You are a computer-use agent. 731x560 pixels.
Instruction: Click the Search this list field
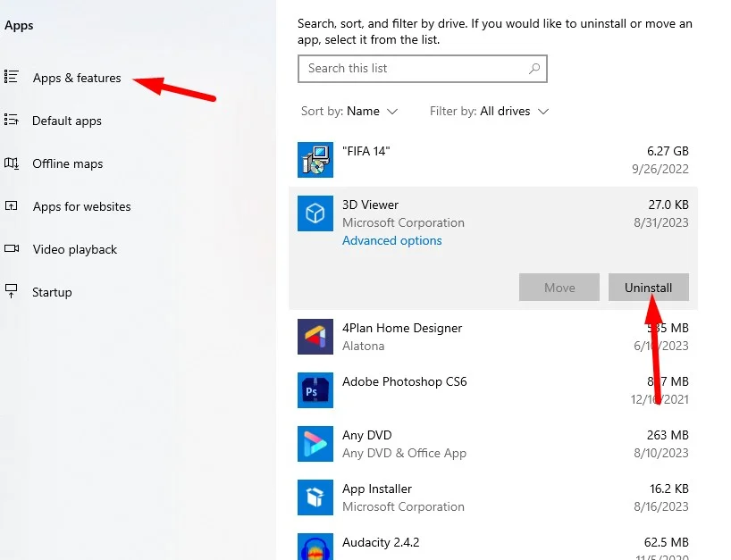point(422,69)
